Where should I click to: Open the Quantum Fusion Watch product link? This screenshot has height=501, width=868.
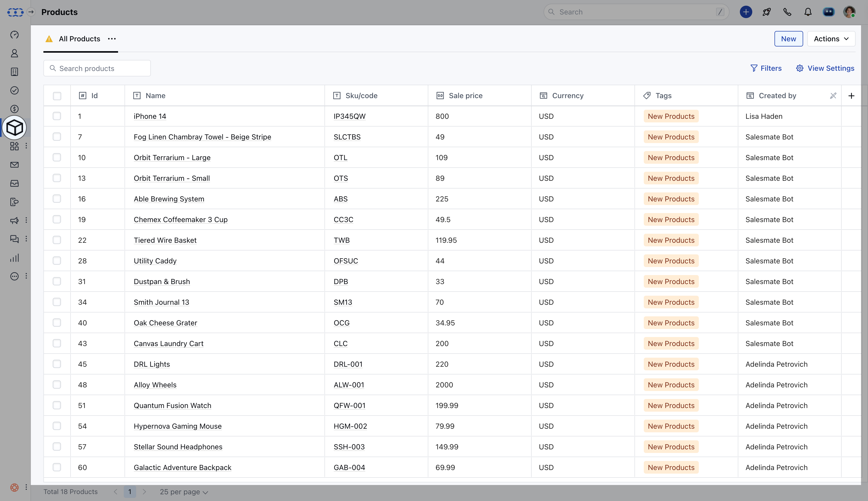tap(172, 405)
